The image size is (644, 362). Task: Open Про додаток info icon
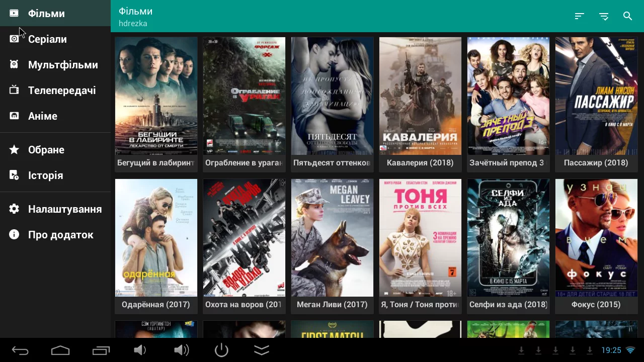[14, 234]
